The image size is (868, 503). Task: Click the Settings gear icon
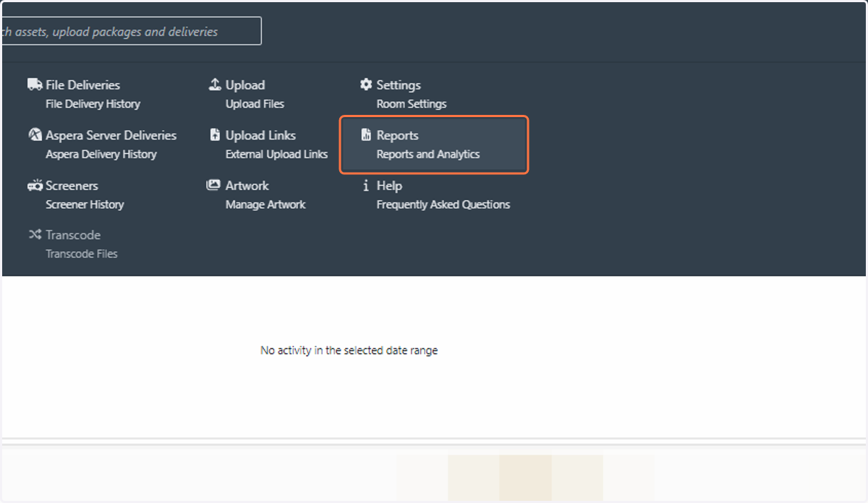pyautogui.click(x=366, y=85)
